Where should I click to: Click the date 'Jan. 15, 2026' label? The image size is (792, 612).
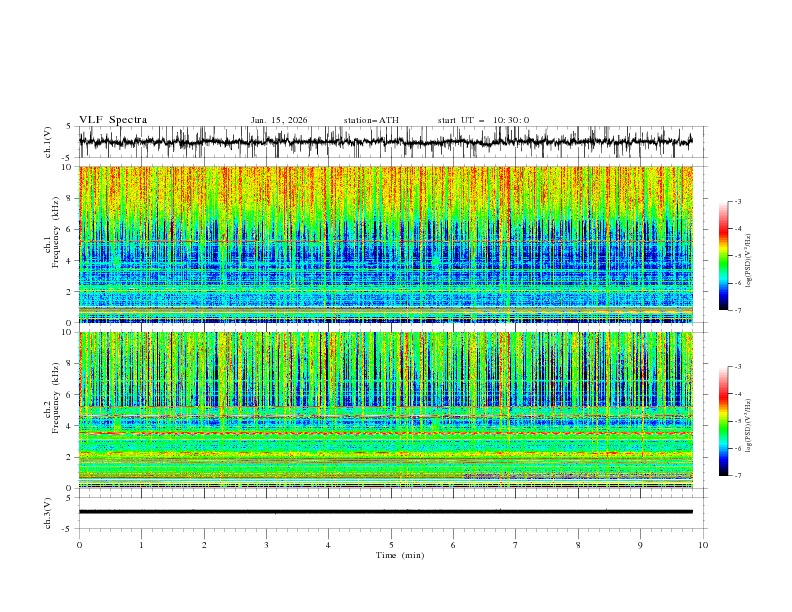pyautogui.click(x=279, y=120)
